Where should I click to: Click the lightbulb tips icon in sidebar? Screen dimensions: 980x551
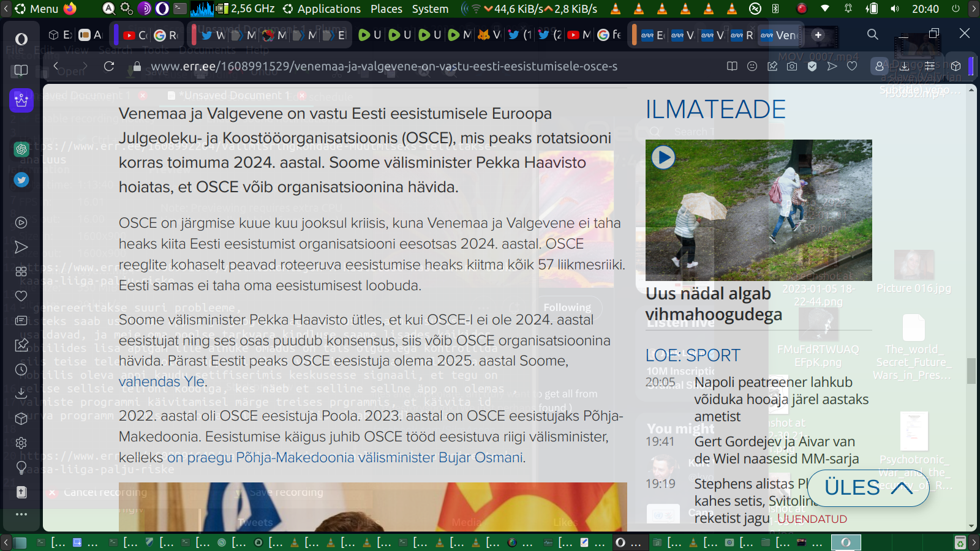pyautogui.click(x=21, y=467)
